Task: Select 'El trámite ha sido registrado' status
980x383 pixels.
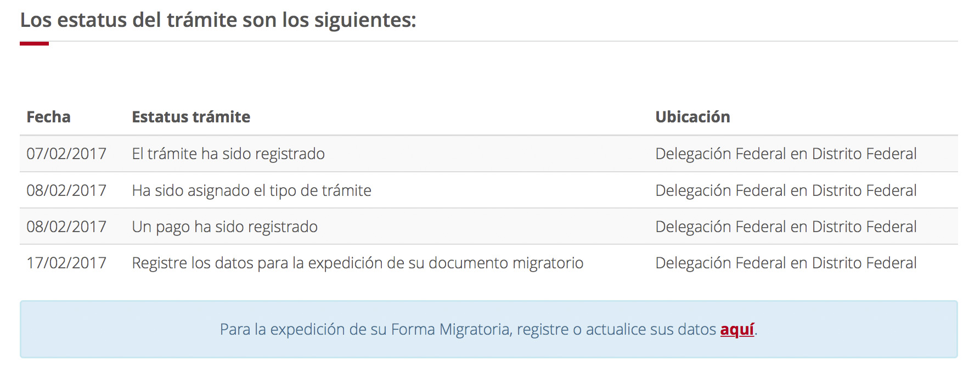Action: (x=228, y=154)
